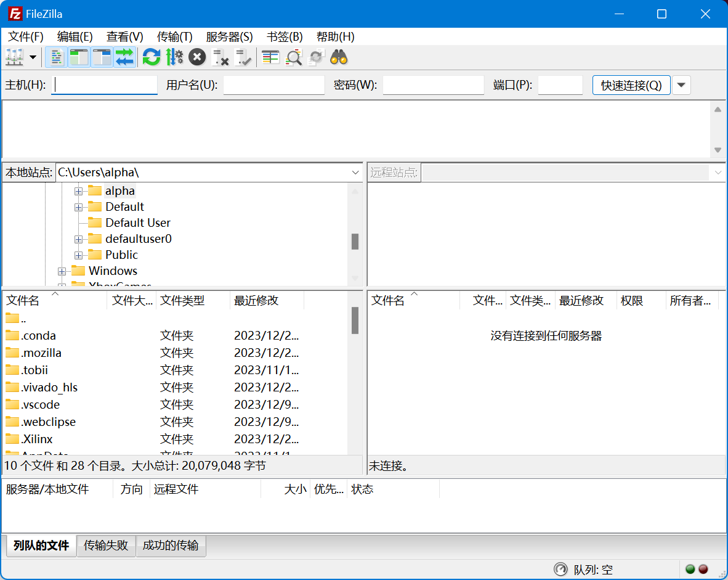Focus the 主机 host input field
The height and width of the screenshot is (580, 728).
click(105, 85)
